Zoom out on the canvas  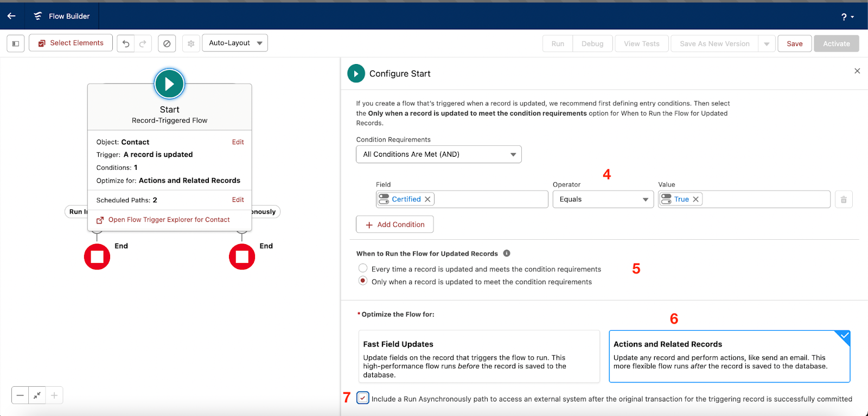pyautogui.click(x=20, y=395)
